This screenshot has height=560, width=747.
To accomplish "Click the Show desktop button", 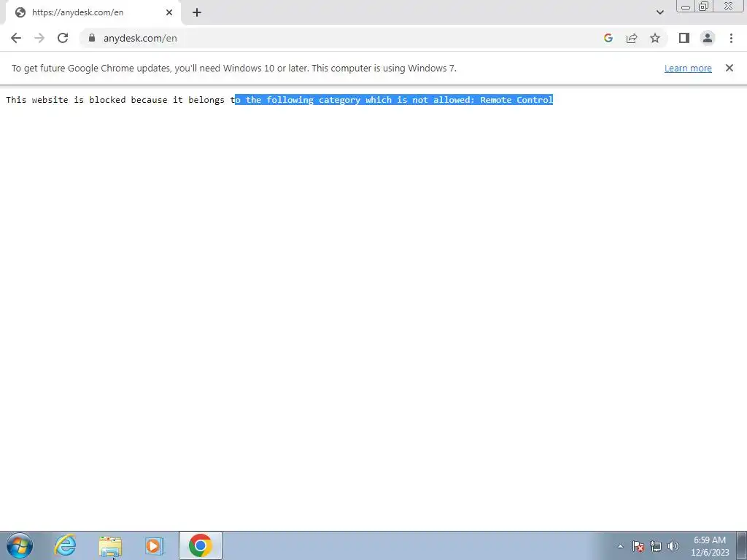I will pos(742,545).
